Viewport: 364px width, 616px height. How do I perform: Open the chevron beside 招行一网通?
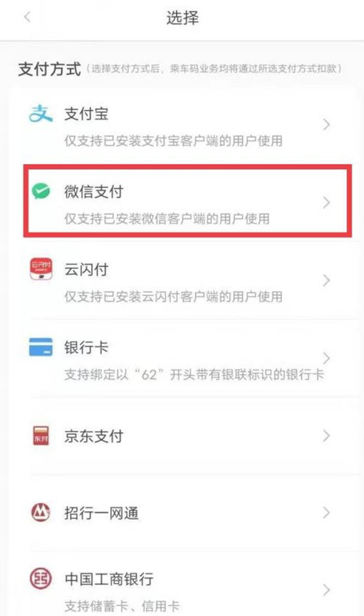point(326,512)
